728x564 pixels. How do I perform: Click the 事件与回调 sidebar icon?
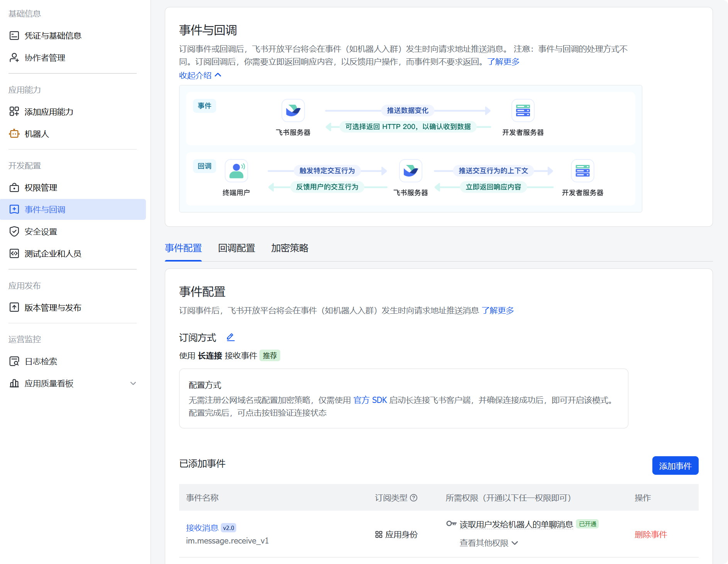14,209
